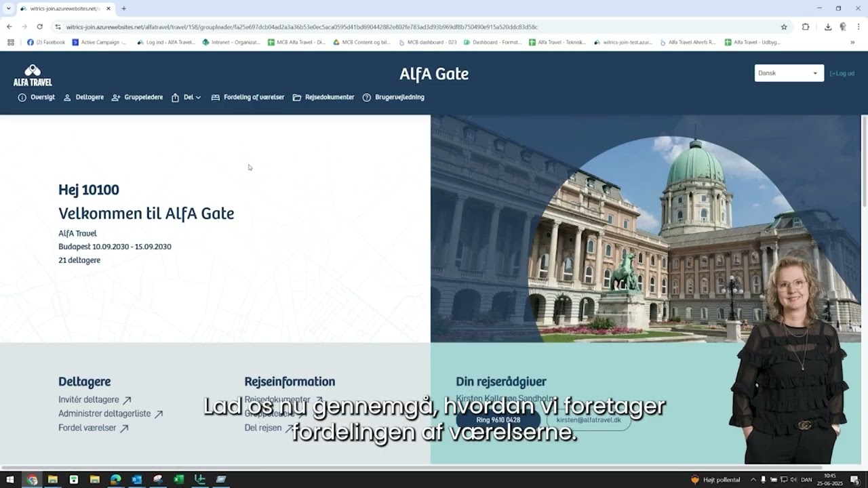Click the Log ud link

(842, 73)
